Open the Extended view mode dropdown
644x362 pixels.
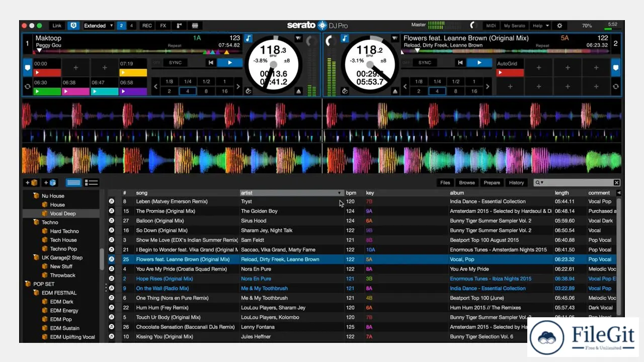click(98, 26)
